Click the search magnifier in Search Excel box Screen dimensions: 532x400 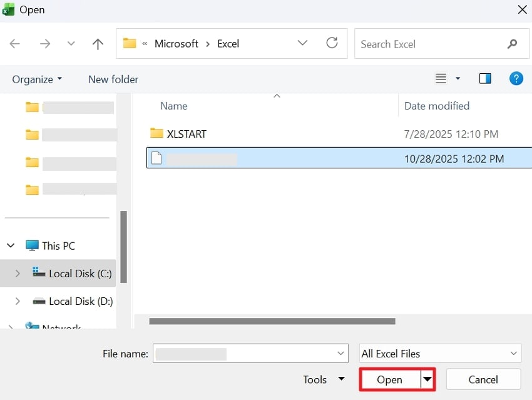coord(512,44)
